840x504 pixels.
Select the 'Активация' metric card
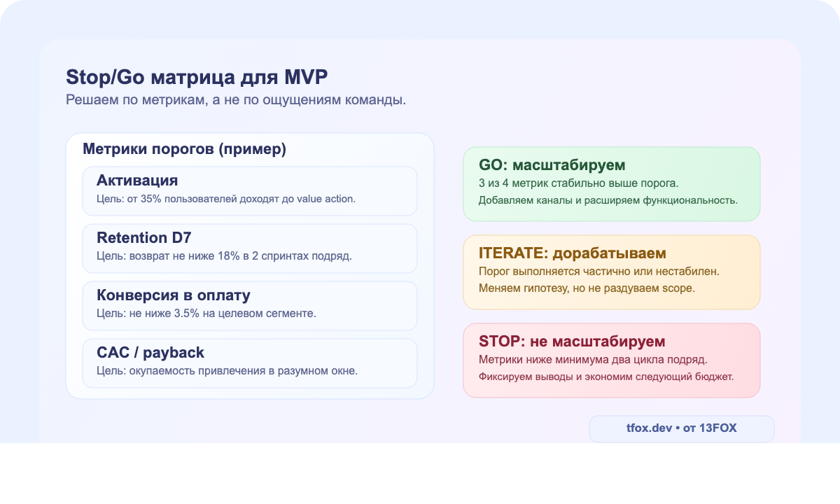pyautogui.click(x=251, y=190)
